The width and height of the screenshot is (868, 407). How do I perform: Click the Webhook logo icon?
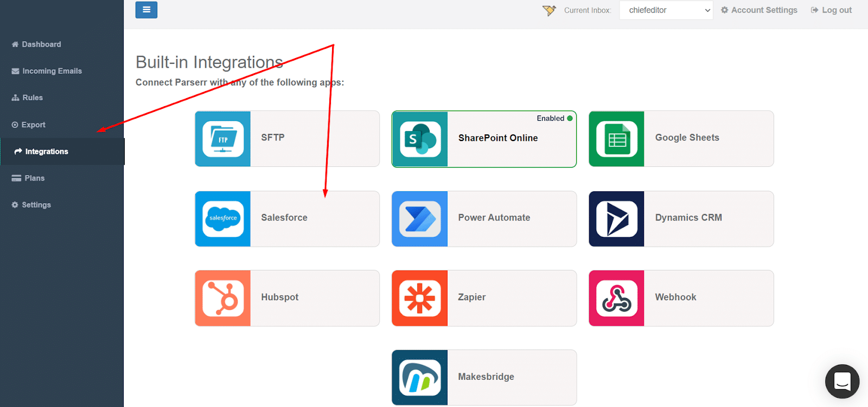(x=617, y=298)
